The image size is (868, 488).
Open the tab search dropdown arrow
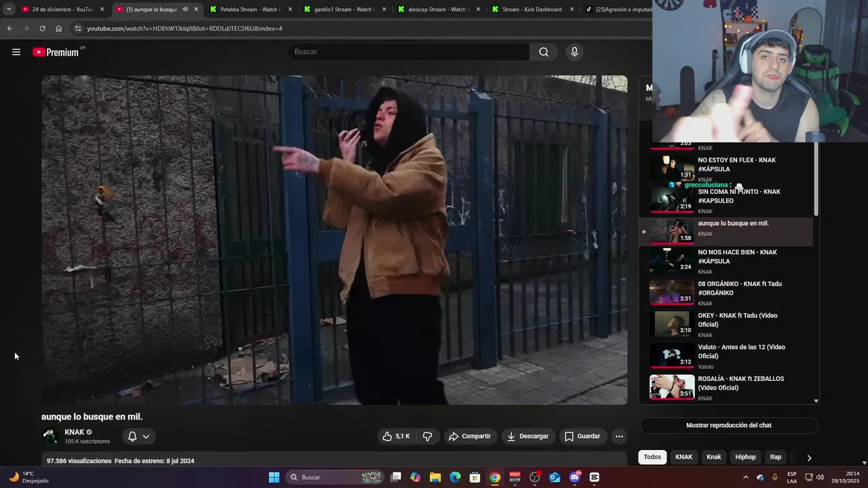coord(9,9)
